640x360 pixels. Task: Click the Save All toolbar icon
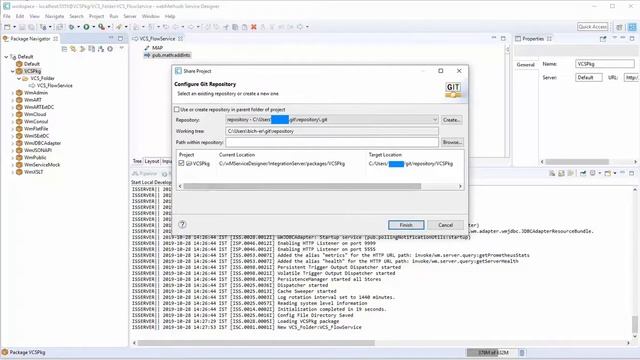coord(31,27)
